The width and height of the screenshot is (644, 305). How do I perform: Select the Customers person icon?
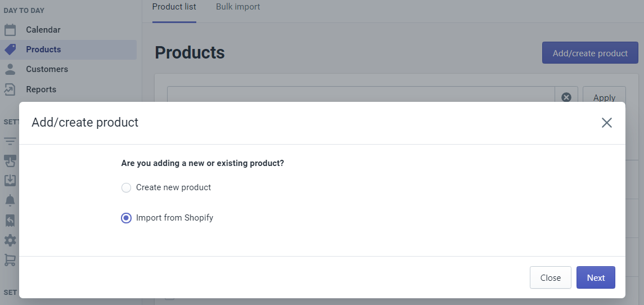click(x=10, y=69)
